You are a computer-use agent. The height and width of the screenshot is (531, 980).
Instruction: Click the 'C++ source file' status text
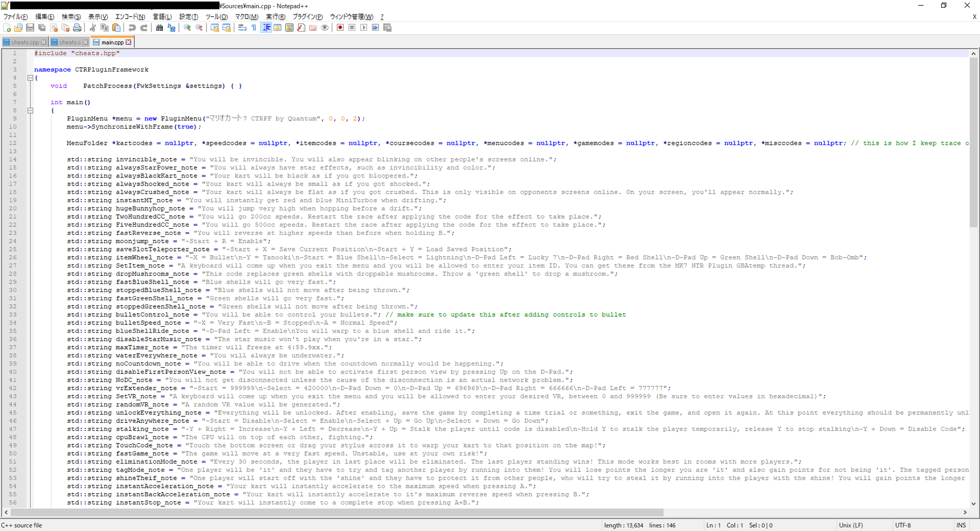tap(22, 525)
